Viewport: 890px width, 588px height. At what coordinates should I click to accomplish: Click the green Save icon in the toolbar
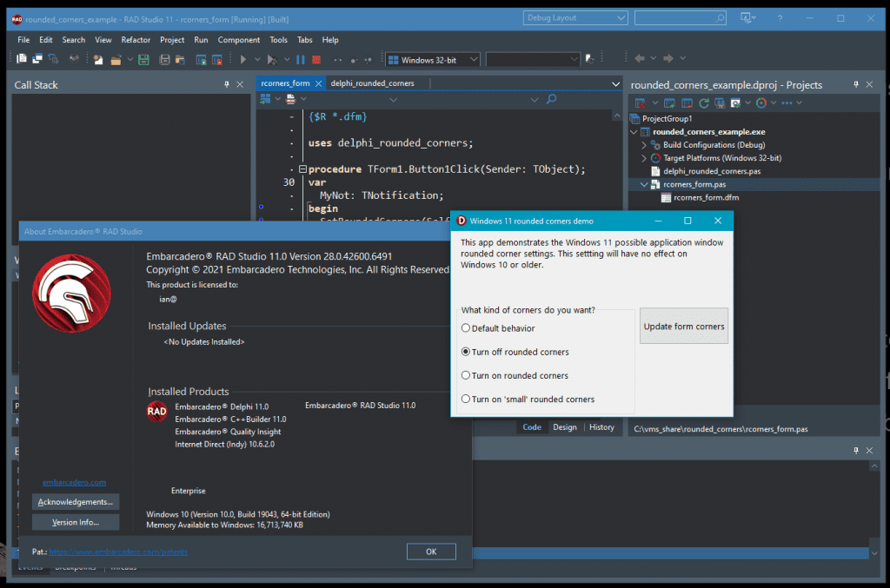pos(143,59)
